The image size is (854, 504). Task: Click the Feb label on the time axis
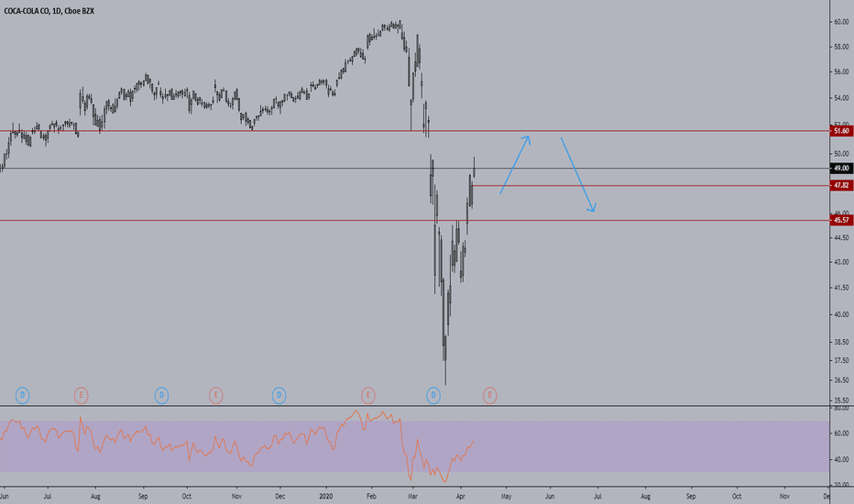coord(371,497)
